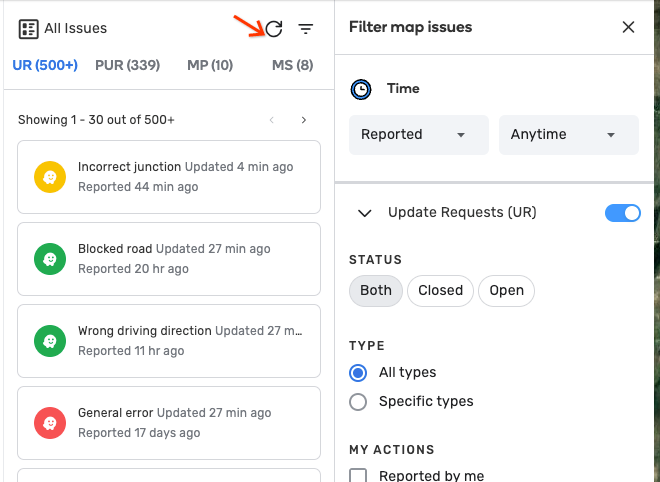Go to next page of issues
Screen dimensions: 660x482
(304, 120)
